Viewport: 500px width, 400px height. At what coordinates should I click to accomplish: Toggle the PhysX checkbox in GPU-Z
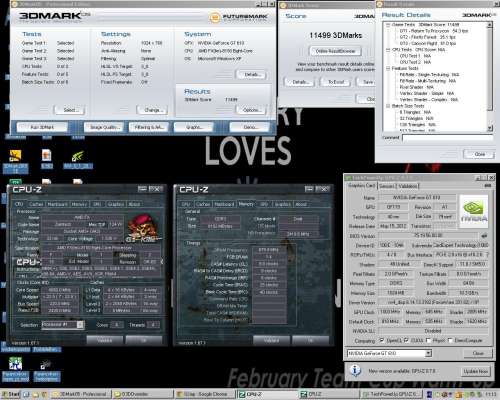[428, 340]
